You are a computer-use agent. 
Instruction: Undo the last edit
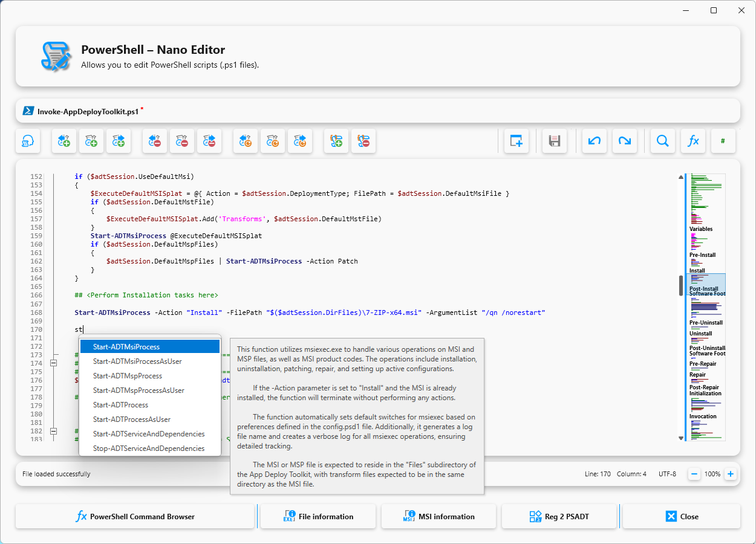click(x=595, y=141)
